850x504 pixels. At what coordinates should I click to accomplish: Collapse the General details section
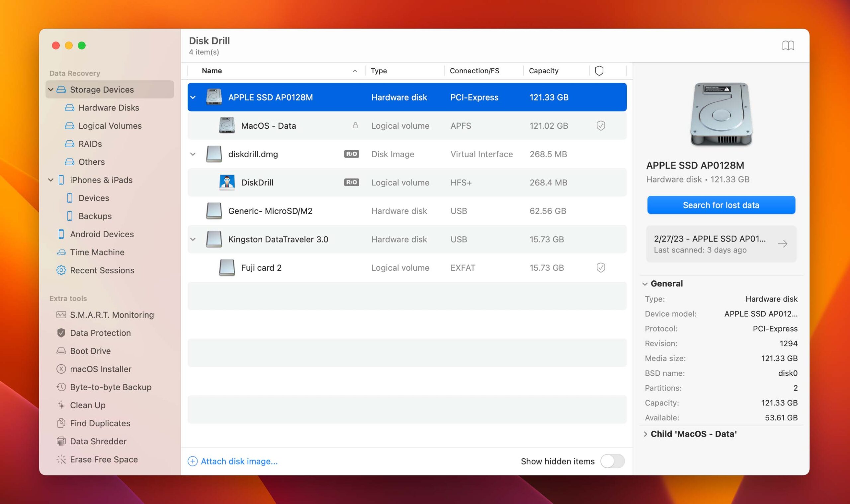tap(645, 284)
